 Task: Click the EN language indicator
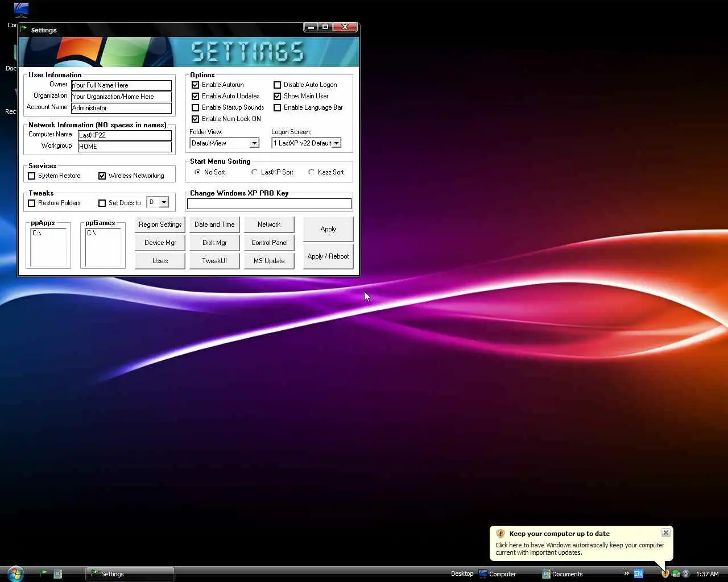tap(638, 573)
